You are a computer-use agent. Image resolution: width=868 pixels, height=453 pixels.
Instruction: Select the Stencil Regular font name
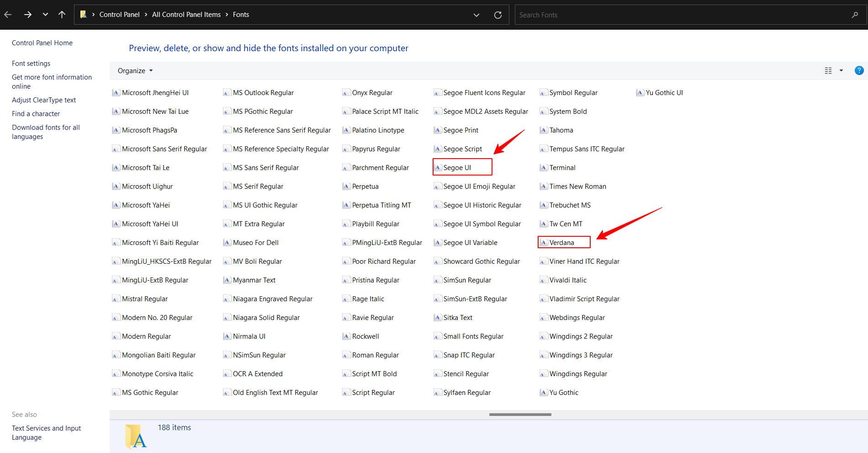pyautogui.click(x=466, y=374)
